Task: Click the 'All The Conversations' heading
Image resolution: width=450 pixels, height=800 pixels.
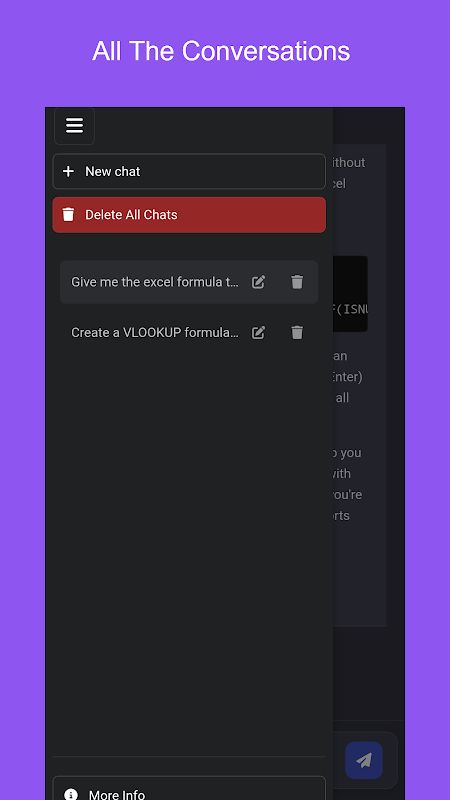Action: pos(221,51)
